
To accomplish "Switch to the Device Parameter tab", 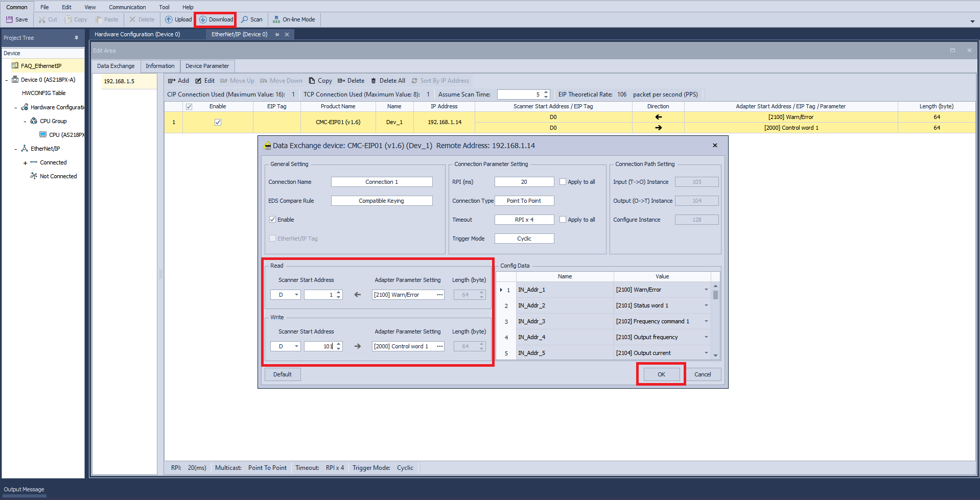I will click(207, 66).
